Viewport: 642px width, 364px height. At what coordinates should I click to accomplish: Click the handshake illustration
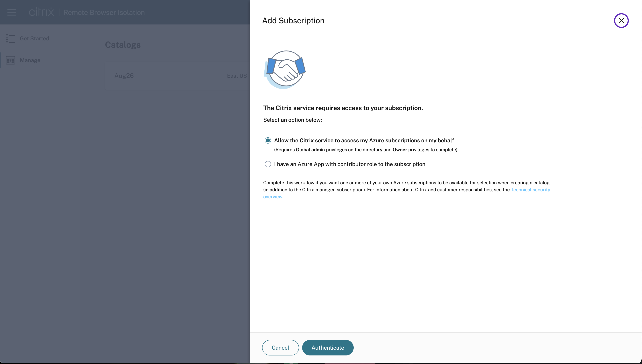pos(285,70)
